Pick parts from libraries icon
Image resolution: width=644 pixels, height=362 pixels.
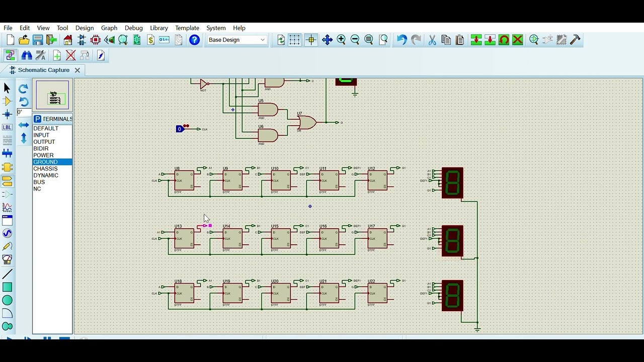click(534, 40)
